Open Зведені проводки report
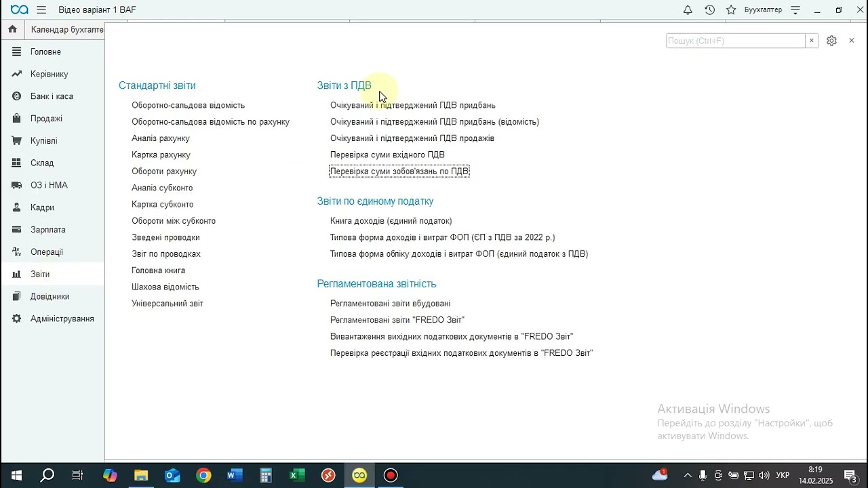Viewport: 868px width, 488px height. [165, 237]
